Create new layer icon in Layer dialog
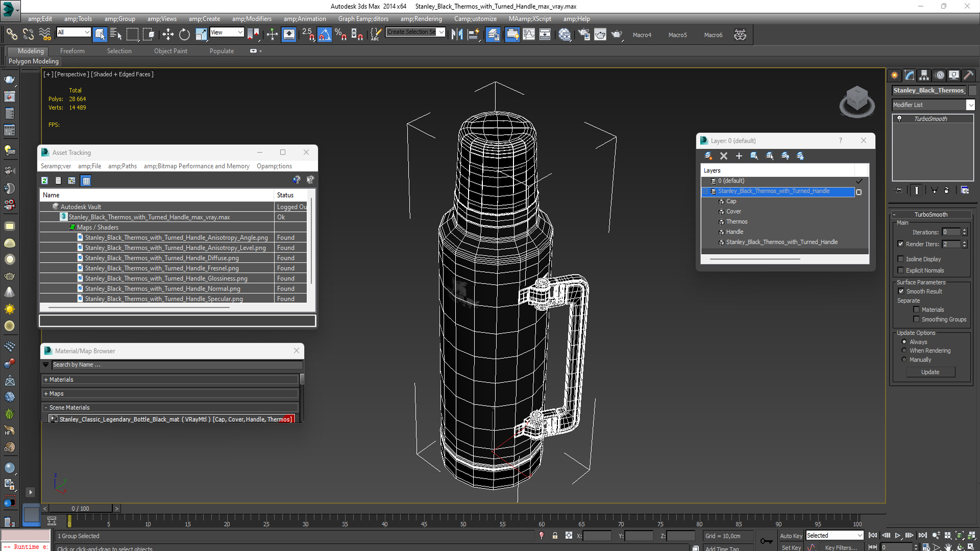980x551 pixels. coord(708,156)
